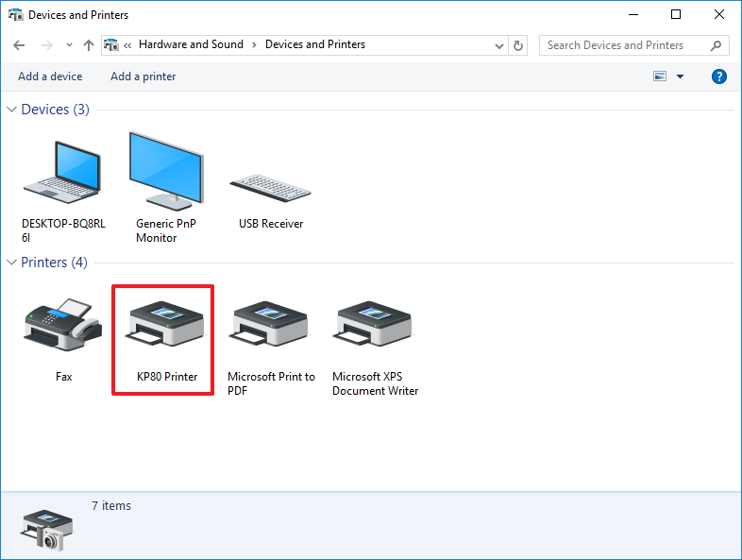Click the 7 items status text
Viewport: 742px width, 560px height.
111,506
